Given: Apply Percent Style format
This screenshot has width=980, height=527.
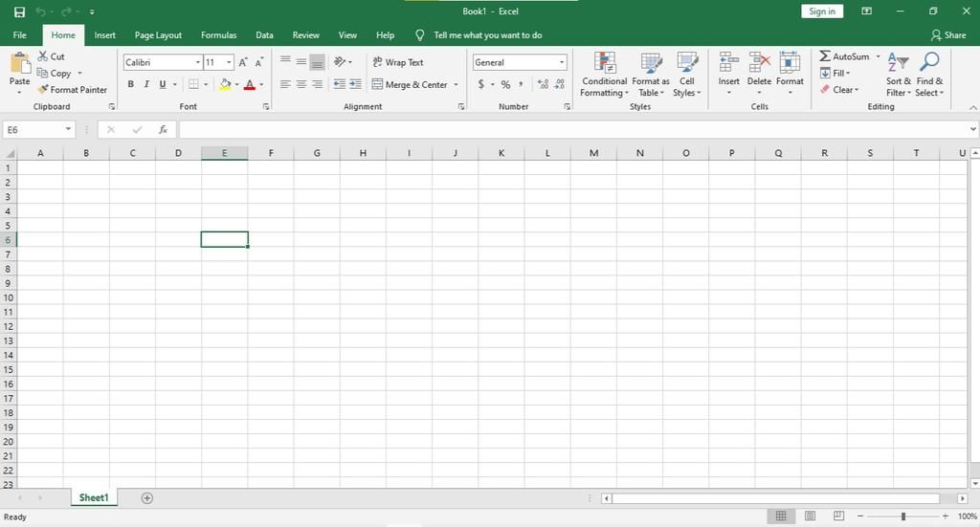Looking at the screenshot, I should pyautogui.click(x=505, y=84).
